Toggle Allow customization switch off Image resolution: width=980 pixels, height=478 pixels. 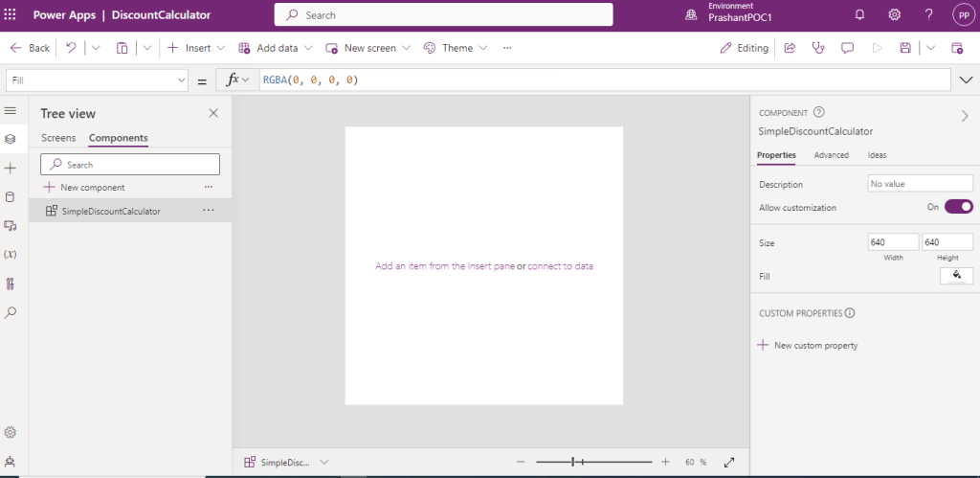(958, 207)
